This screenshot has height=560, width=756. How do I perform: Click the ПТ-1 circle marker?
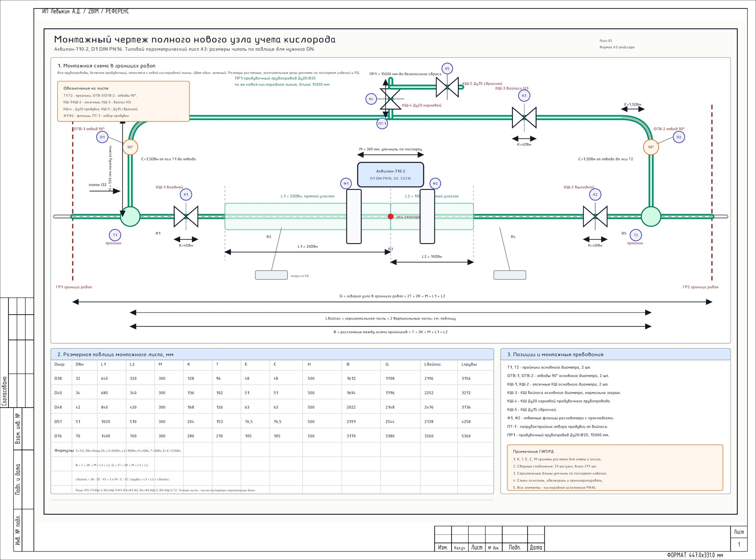click(x=382, y=124)
